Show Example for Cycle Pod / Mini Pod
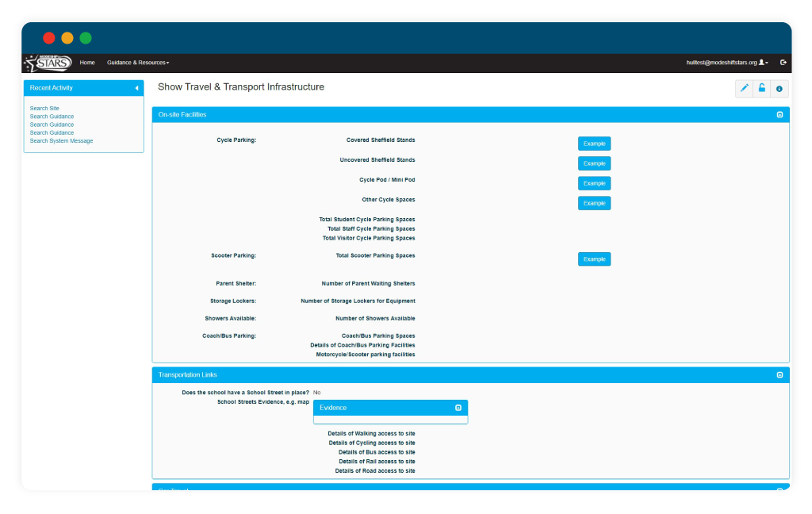Image resolution: width=812 pixels, height=514 pixels. (x=594, y=183)
